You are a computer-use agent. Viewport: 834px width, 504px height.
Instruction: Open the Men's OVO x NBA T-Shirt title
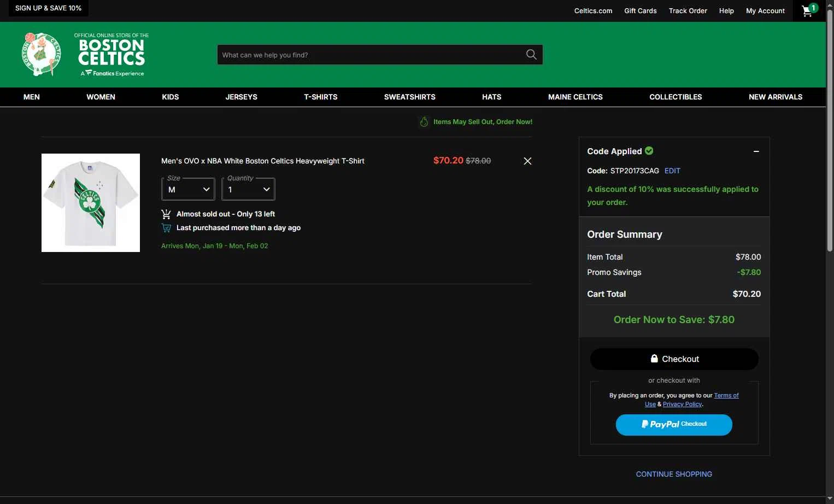263,161
